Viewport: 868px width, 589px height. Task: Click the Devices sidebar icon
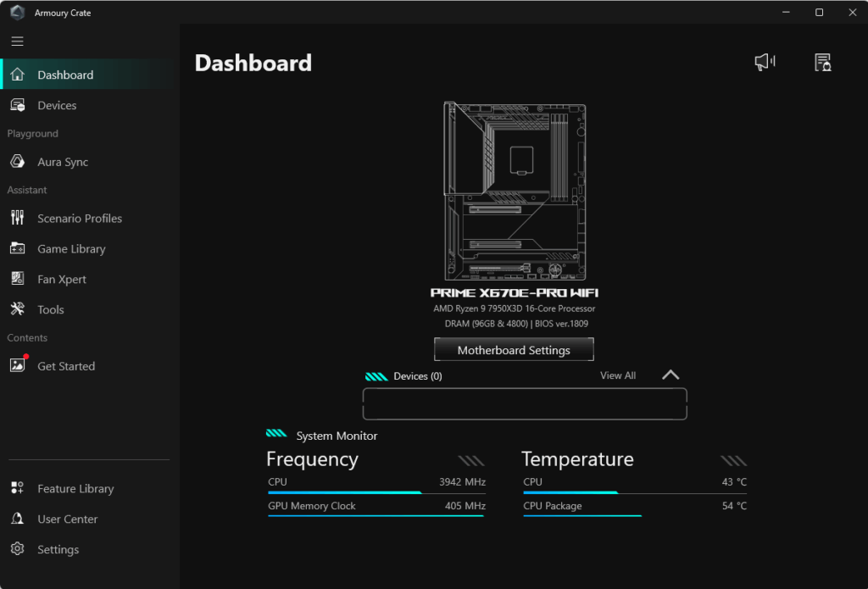[x=17, y=104]
